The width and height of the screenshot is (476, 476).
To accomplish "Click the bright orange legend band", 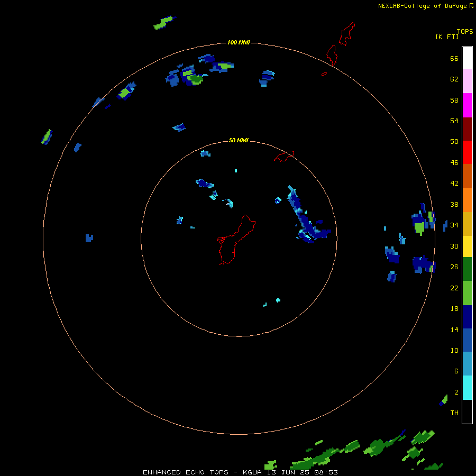I will tap(467, 199).
